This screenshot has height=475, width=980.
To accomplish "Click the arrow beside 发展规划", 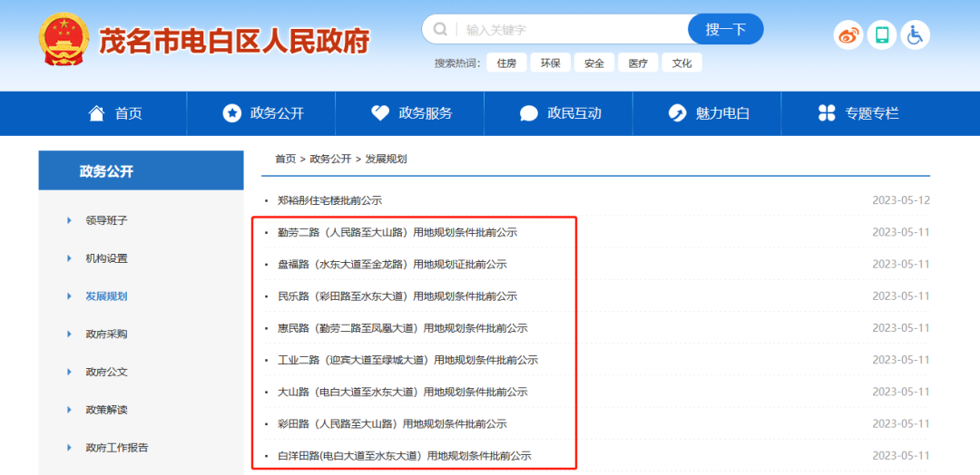I will 69,296.
